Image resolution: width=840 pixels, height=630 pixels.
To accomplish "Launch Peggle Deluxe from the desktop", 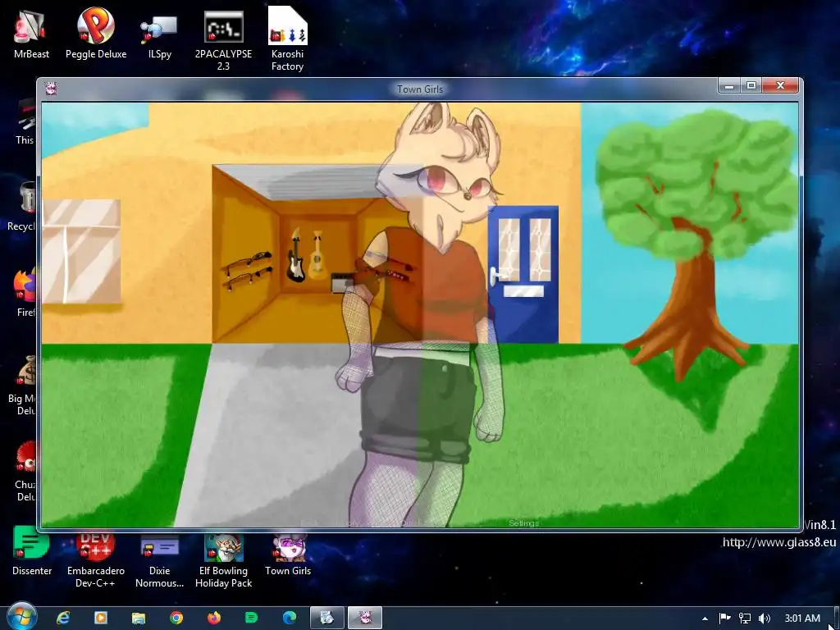I will pyautogui.click(x=96, y=33).
